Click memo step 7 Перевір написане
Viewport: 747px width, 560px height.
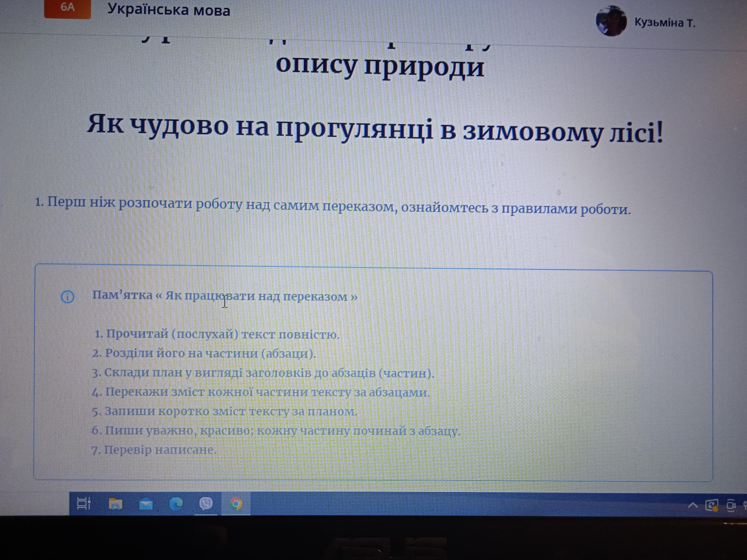(154, 450)
